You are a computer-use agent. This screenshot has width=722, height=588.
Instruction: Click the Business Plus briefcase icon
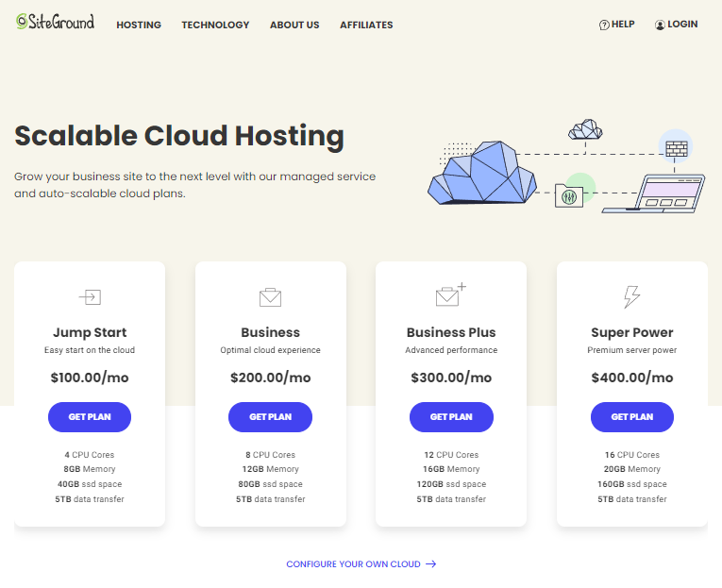pyautogui.click(x=451, y=294)
